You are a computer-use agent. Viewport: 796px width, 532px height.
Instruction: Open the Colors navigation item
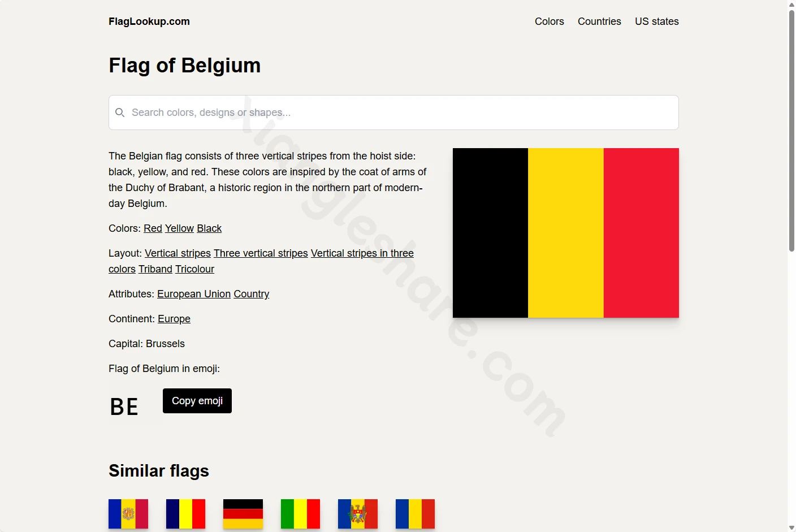tap(550, 21)
